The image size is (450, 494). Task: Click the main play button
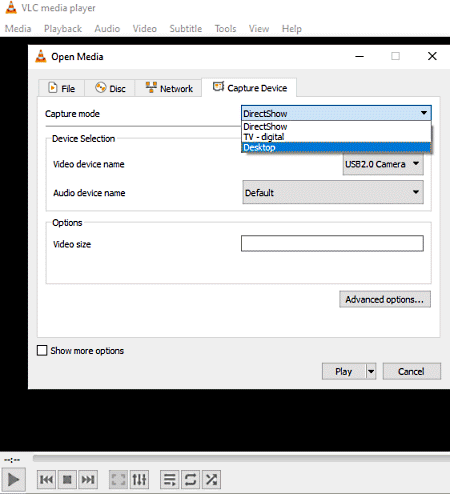[x=13, y=480]
